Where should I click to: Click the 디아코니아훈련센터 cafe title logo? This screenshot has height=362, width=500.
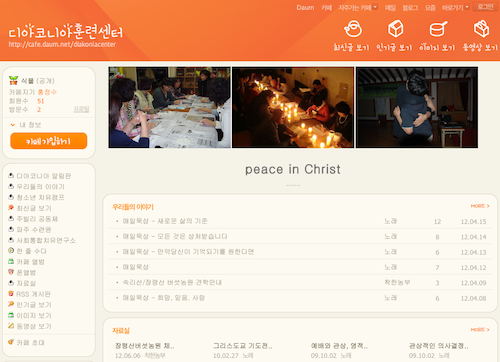[x=65, y=31]
